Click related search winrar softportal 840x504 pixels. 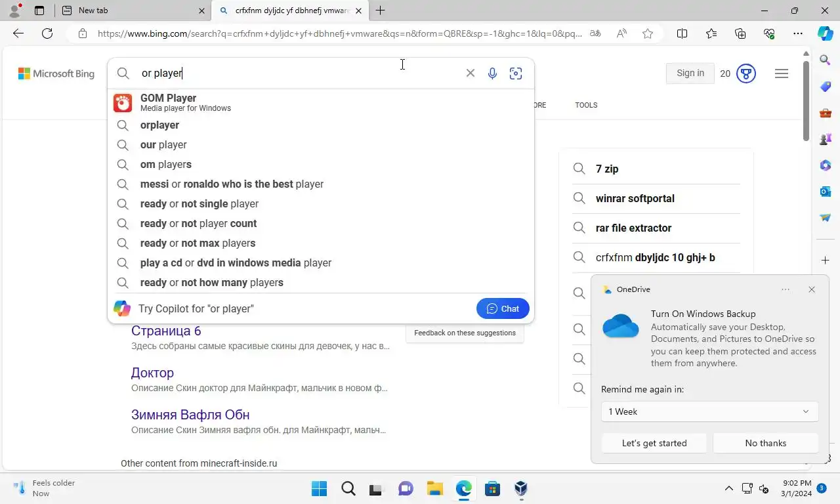(x=656, y=198)
